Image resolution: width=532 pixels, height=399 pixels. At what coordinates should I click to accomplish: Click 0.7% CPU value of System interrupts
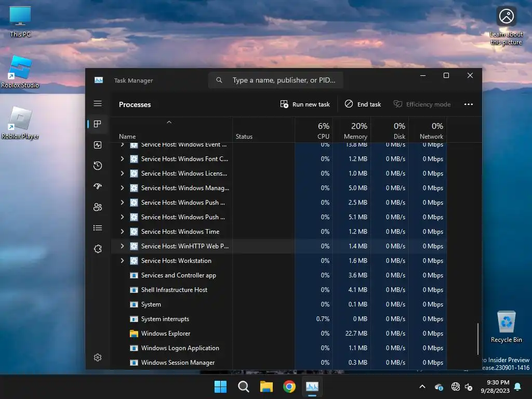point(323,319)
